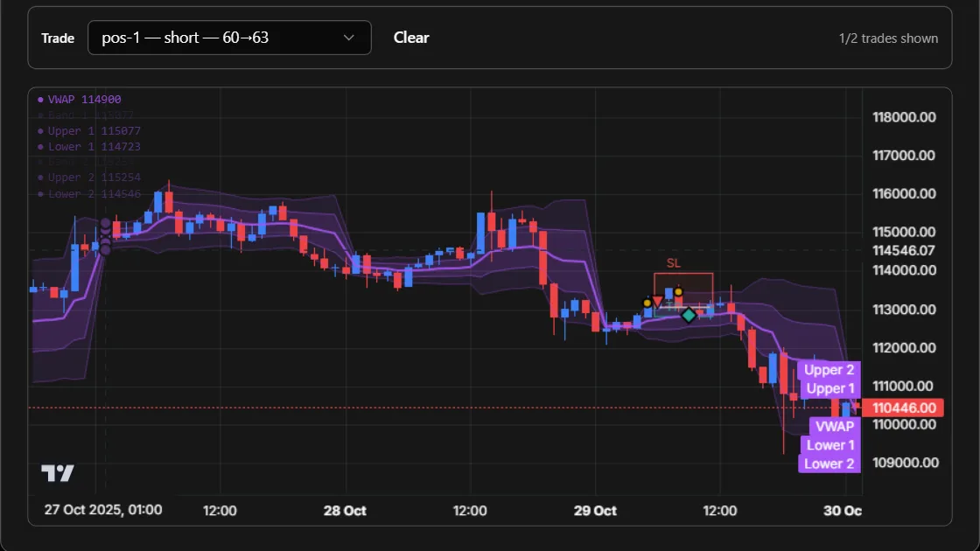Click the 111000.00 price axis label
Image resolution: width=980 pixels, height=551 pixels.
pyautogui.click(x=904, y=386)
